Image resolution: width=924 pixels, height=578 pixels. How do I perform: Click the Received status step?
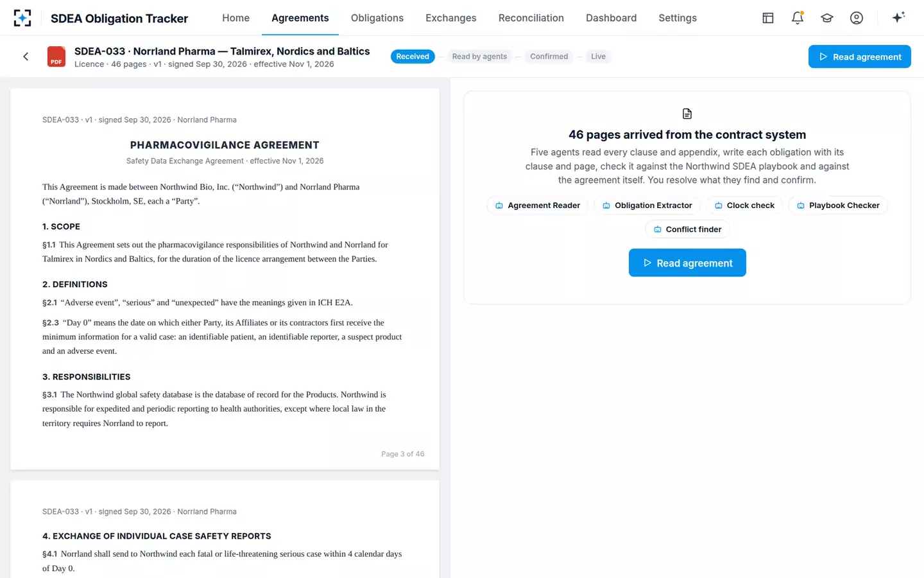[413, 57]
